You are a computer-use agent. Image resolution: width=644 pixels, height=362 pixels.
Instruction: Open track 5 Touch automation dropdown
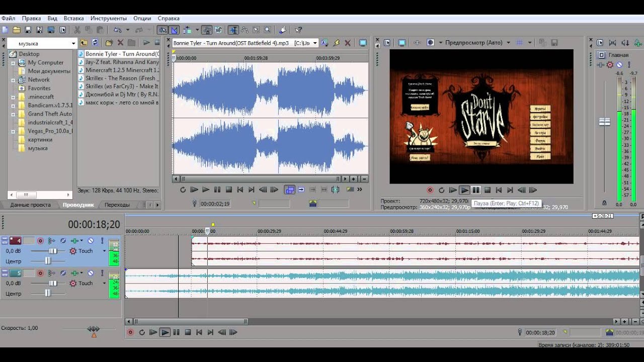(x=105, y=283)
